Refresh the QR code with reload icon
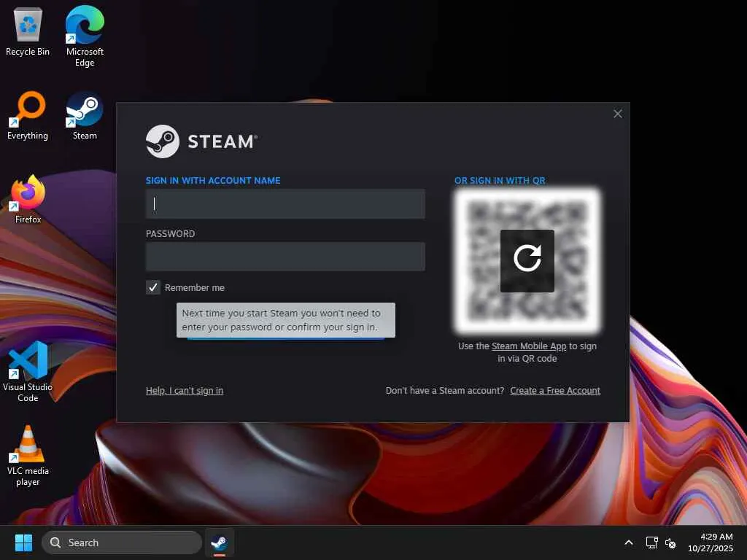 click(x=527, y=261)
